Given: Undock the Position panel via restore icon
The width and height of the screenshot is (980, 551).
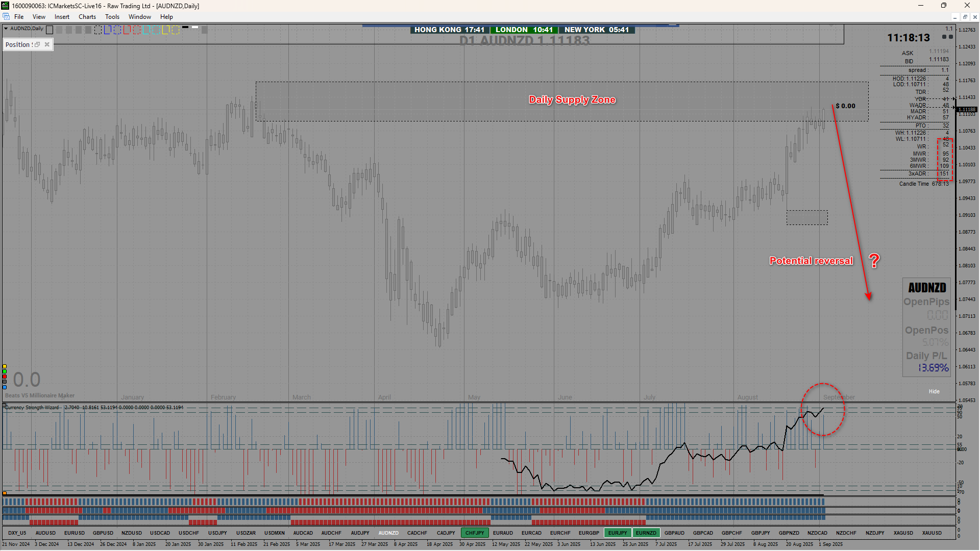Looking at the screenshot, I should click(37, 44).
